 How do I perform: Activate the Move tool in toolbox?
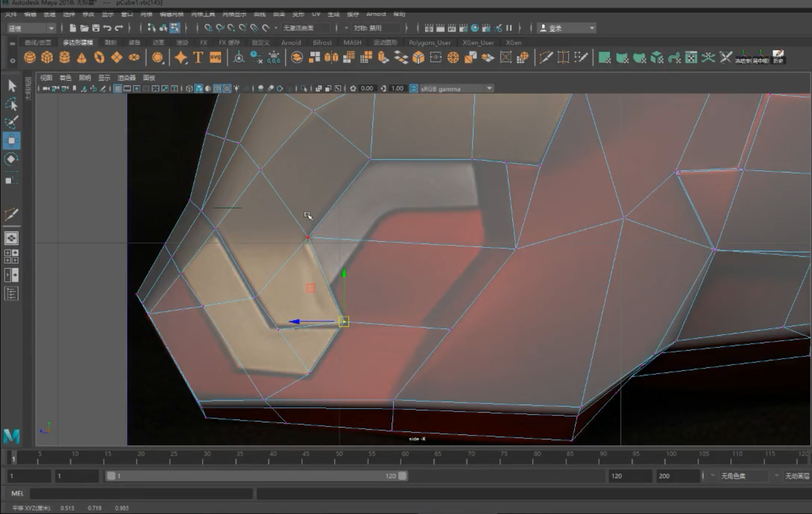[11, 140]
